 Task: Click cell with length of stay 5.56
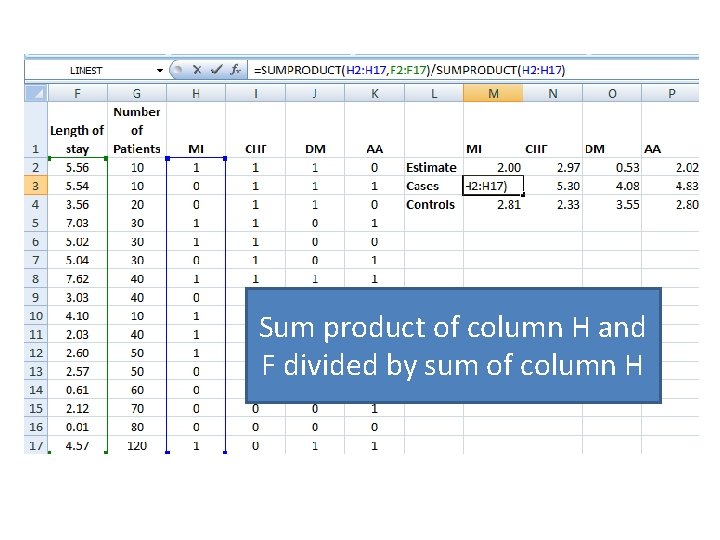(77, 168)
